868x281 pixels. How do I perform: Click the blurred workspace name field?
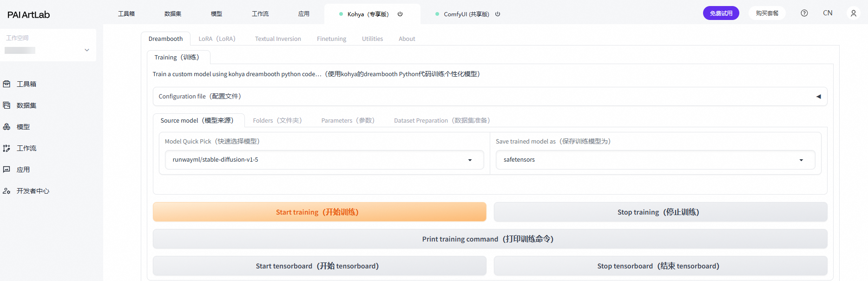pyautogui.click(x=20, y=50)
